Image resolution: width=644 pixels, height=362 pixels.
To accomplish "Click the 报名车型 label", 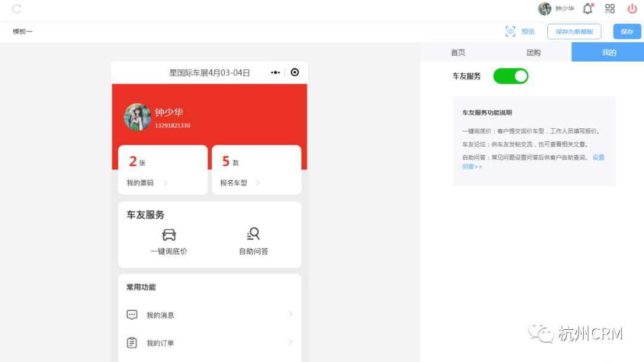I will click(x=234, y=183).
